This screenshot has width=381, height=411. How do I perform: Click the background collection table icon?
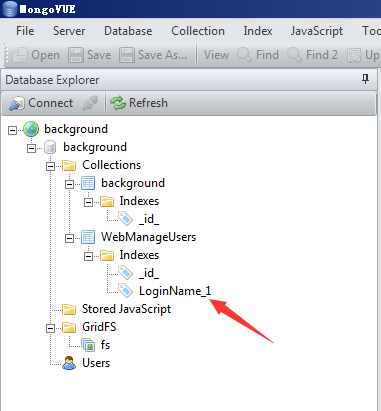pyautogui.click(x=88, y=183)
